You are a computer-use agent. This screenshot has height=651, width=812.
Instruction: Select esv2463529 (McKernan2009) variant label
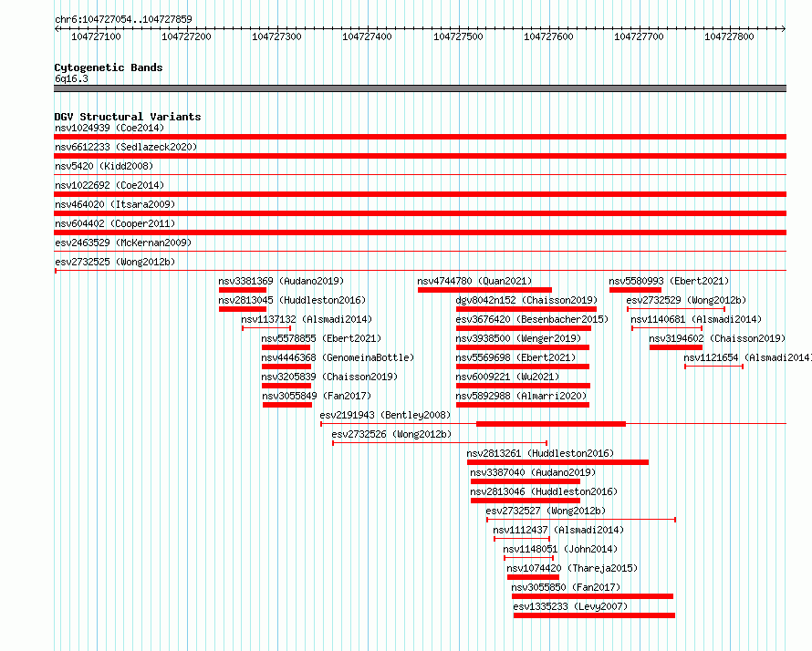coord(123,243)
